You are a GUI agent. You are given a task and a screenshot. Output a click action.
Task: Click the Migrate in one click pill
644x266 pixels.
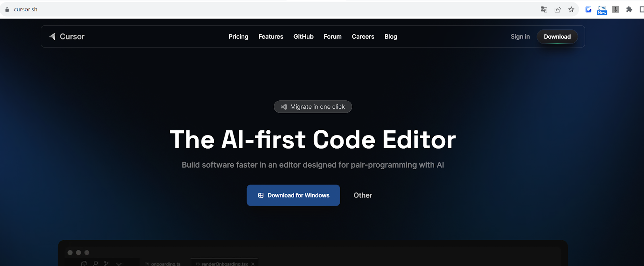click(x=313, y=107)
